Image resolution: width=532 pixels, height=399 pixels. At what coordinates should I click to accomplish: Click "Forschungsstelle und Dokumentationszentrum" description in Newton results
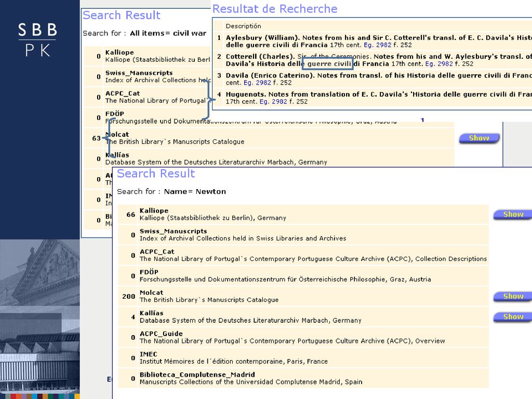(285, 280)
